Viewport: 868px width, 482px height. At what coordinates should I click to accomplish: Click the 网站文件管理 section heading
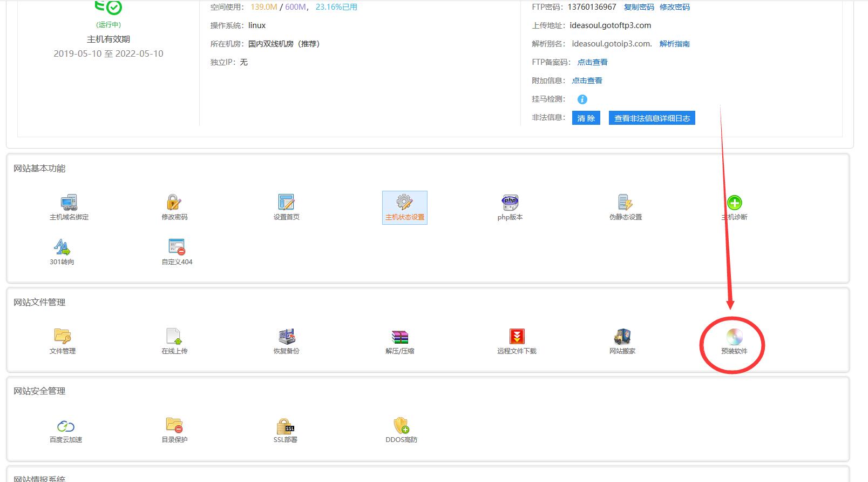coord(39,303)
